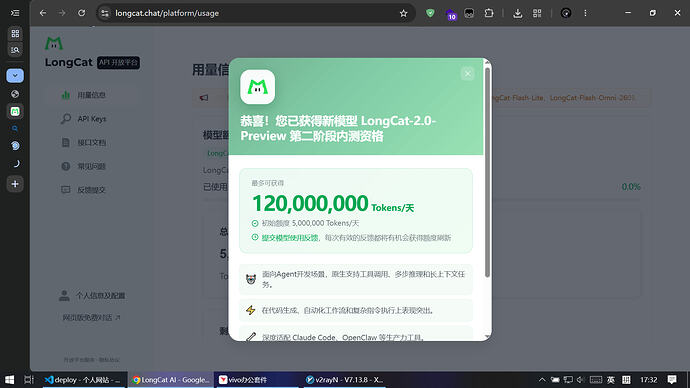690x388 pixels.
Task: Open the browser profile avatar
Action: click(x=566, y=13)
